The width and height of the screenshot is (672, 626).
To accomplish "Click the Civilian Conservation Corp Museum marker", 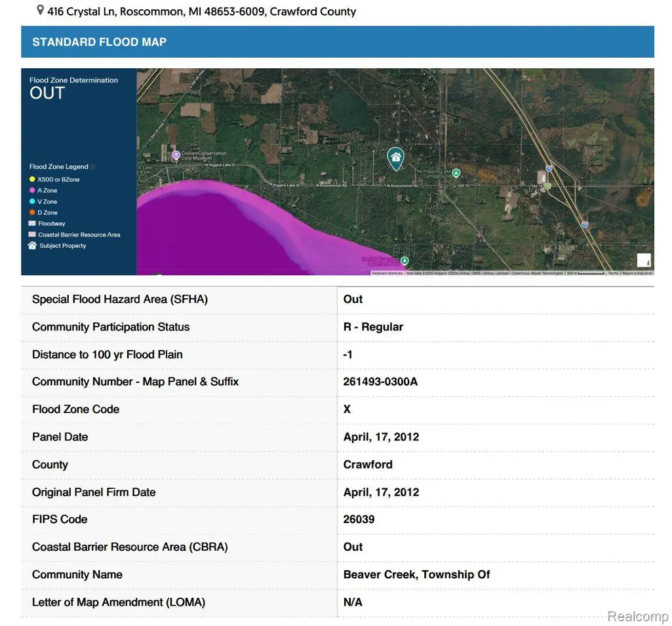I will point(176,155).
